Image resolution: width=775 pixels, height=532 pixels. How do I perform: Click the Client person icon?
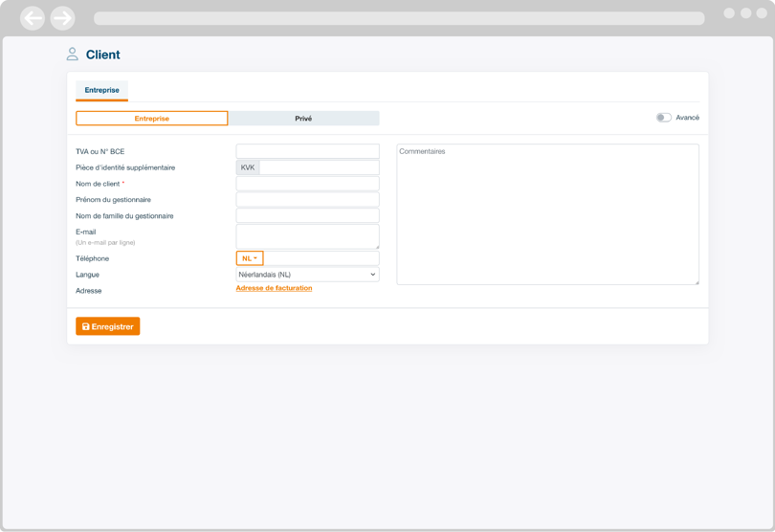tap(72, 55)
